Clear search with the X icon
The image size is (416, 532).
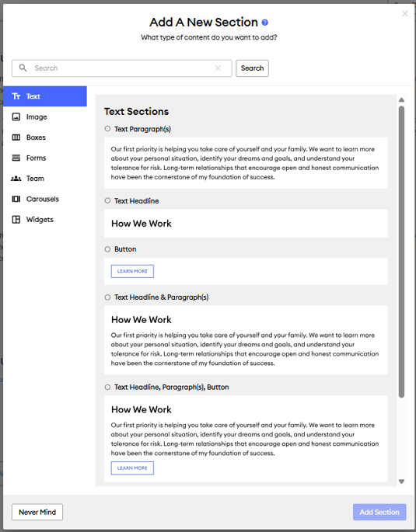[x=218, y=68]
